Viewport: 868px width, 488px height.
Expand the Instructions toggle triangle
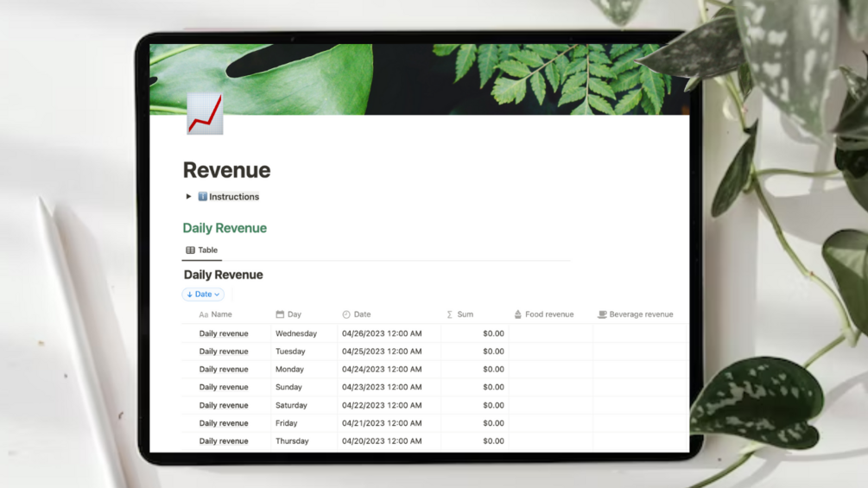click(188, 196)
